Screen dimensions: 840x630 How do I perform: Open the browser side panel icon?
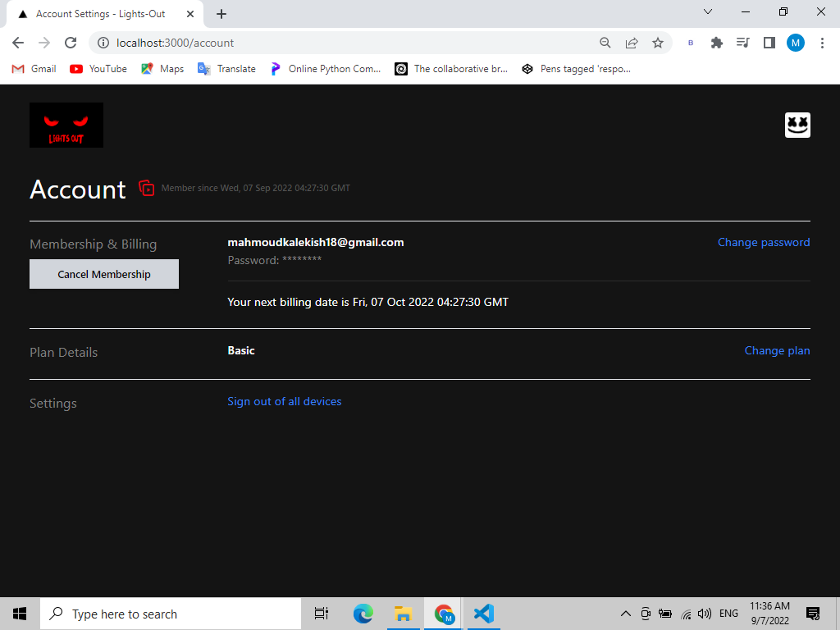point(769,42)
